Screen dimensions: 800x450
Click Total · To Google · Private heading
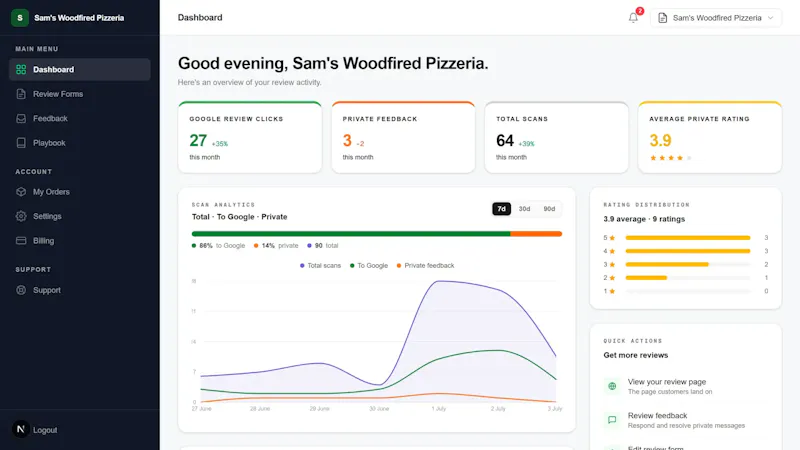coord(239,217)
